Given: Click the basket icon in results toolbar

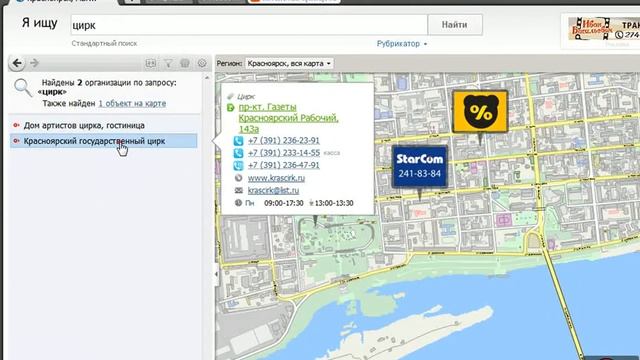Looking at the screenshot, I should (185, 63).
